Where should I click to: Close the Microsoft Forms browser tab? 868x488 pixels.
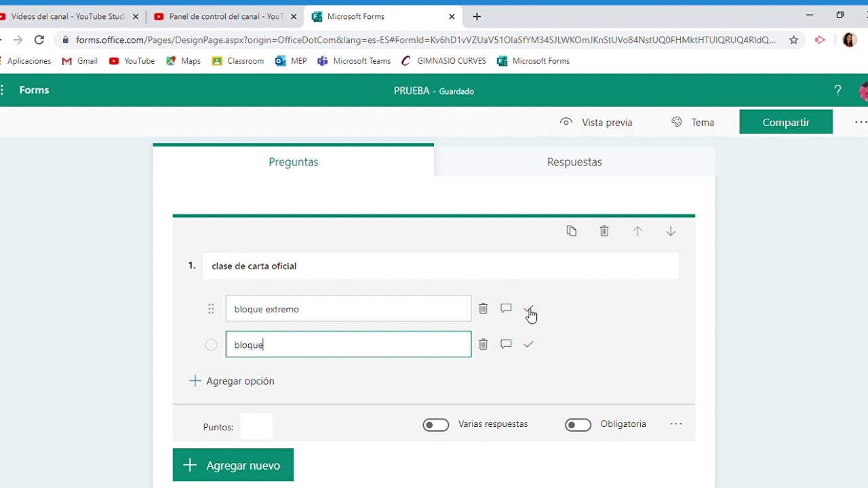[452, 16]
